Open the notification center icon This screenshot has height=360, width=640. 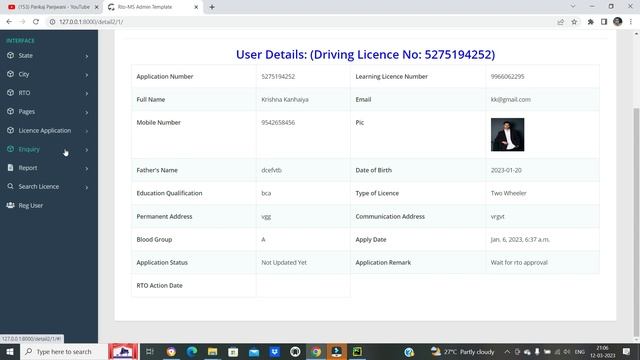coord(627,351)
